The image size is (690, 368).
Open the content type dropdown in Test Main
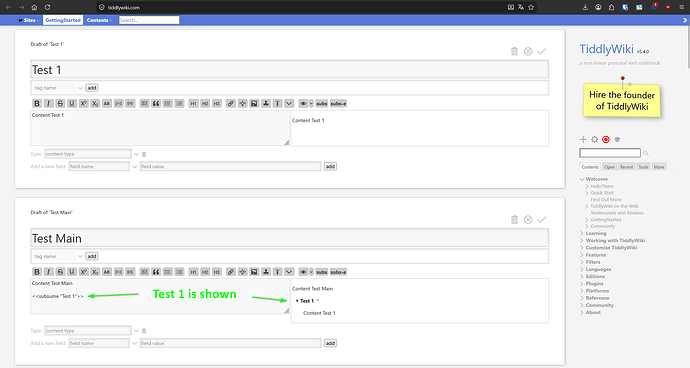pos(136,331)
